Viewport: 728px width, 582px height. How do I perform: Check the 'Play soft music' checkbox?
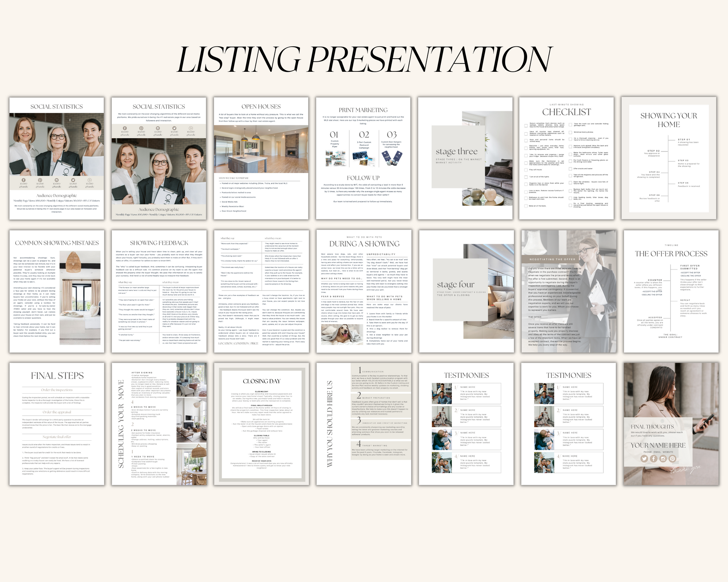pos(526,170)
